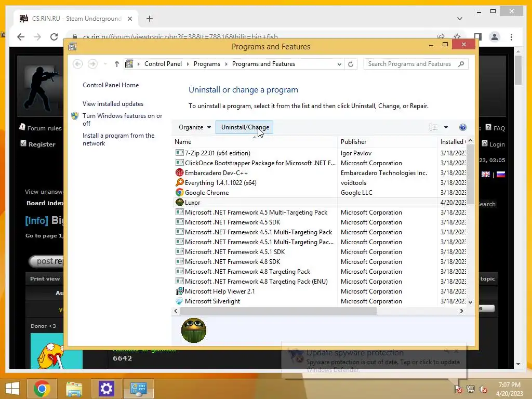
Task: Open the Control Panel taskbar icon
Action: [x=138, y=389]
